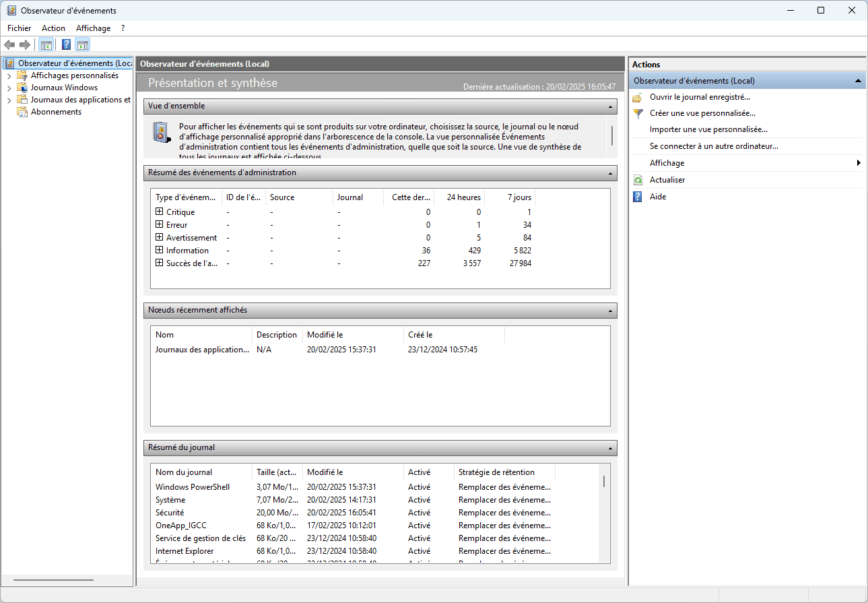Click the blue Help toolbar icon
The width and height of the screenshot is (868, 603).
66,45
